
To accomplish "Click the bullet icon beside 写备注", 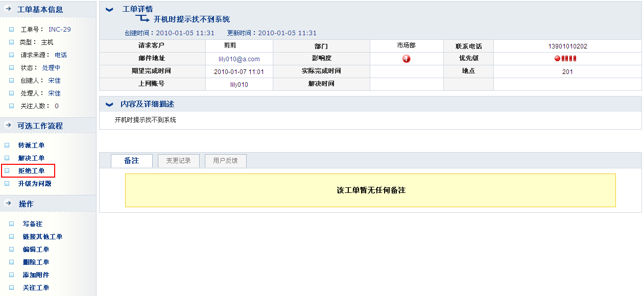I will click(x=12, y=224).
